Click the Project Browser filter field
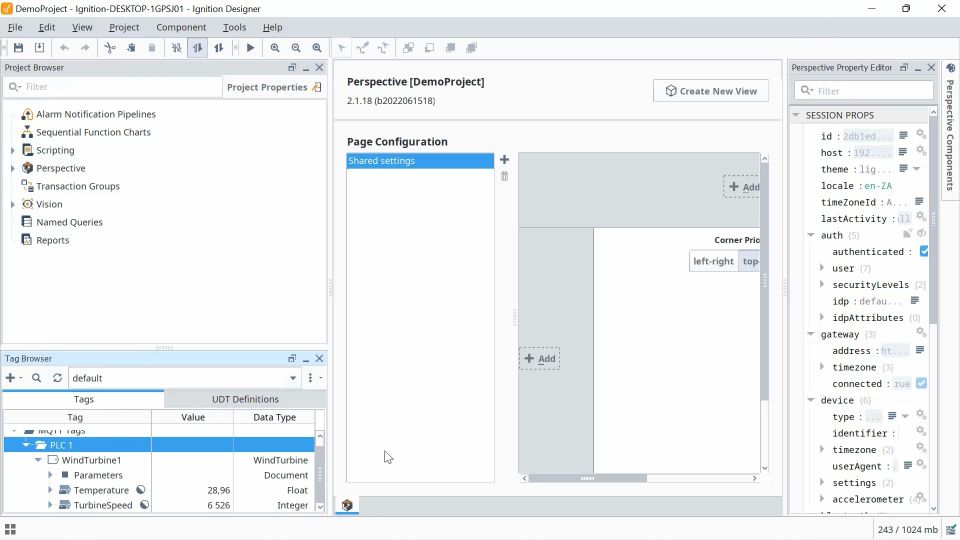 point(113,87)
